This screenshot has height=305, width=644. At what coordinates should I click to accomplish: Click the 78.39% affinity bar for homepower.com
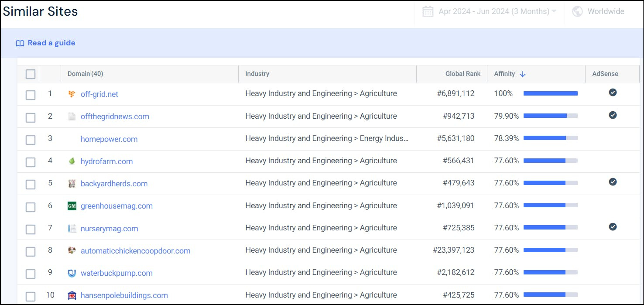pos(550,138)
